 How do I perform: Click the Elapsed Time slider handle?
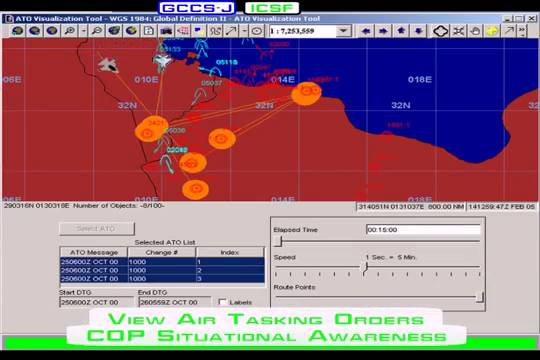(279, 241)
